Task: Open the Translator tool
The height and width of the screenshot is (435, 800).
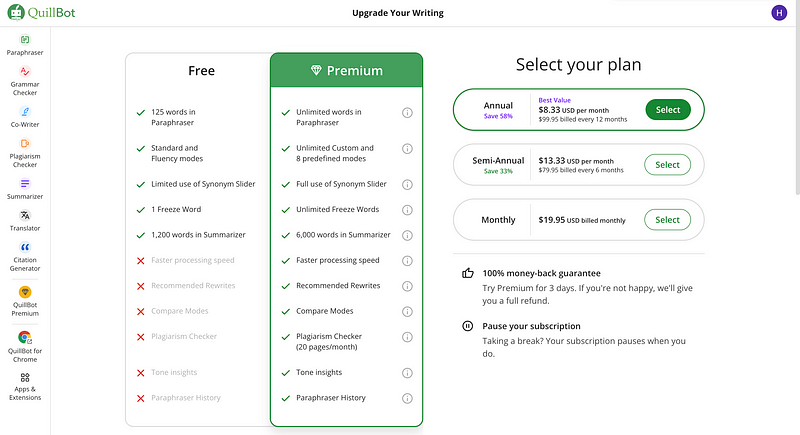Action: point(24,220)
